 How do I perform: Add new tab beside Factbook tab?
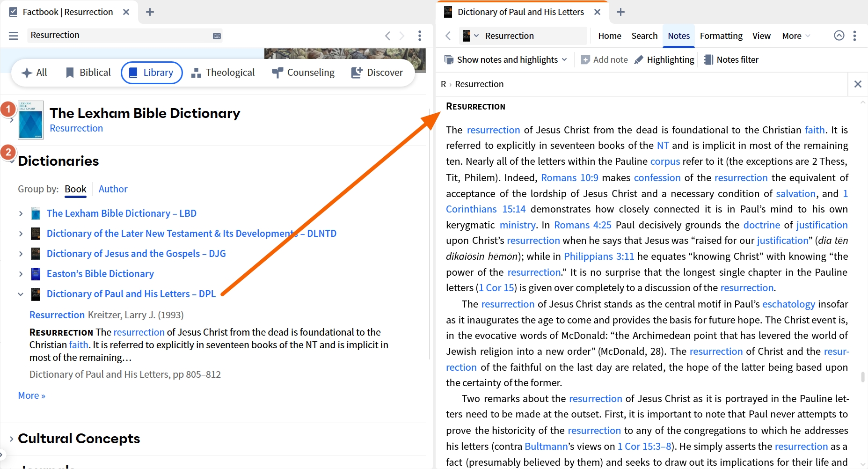pos(150,12)
